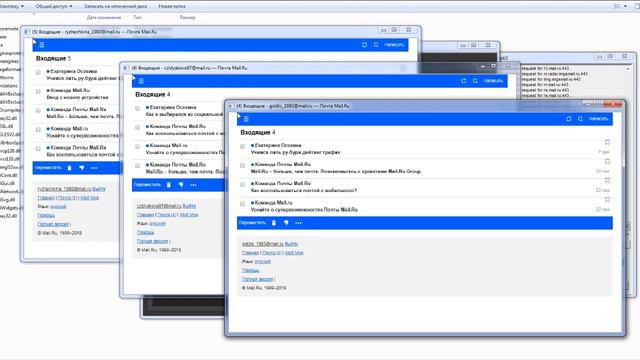Open Переместить dropdown in rychechkina_1980 window
This screenshot has width=640, height=360.
pyautogui.click(x=48, y=168)
